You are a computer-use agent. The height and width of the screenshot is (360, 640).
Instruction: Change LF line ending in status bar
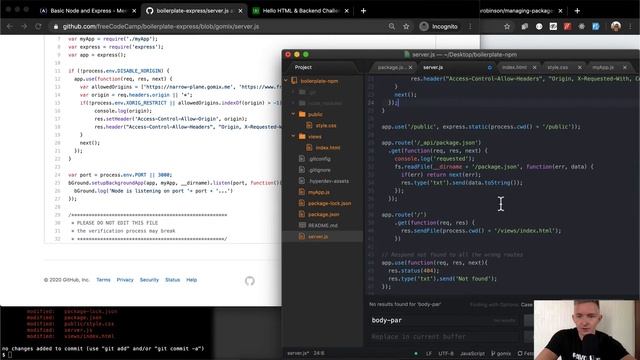[x=429, y=353]
